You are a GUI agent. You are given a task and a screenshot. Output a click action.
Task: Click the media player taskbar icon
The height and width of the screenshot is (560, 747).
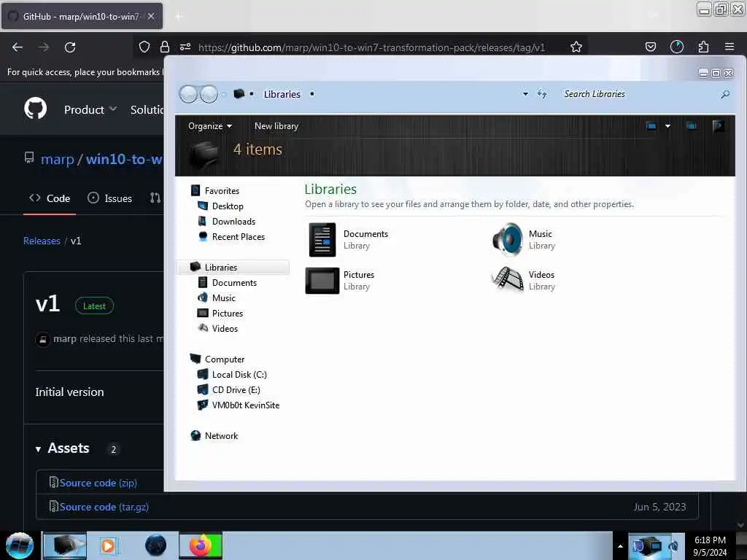(x=108, y=545)
